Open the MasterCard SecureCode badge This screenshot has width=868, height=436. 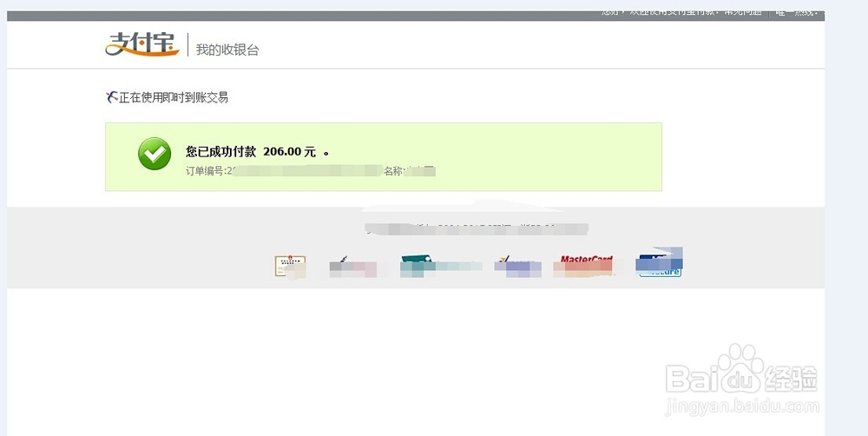[584, 266]
